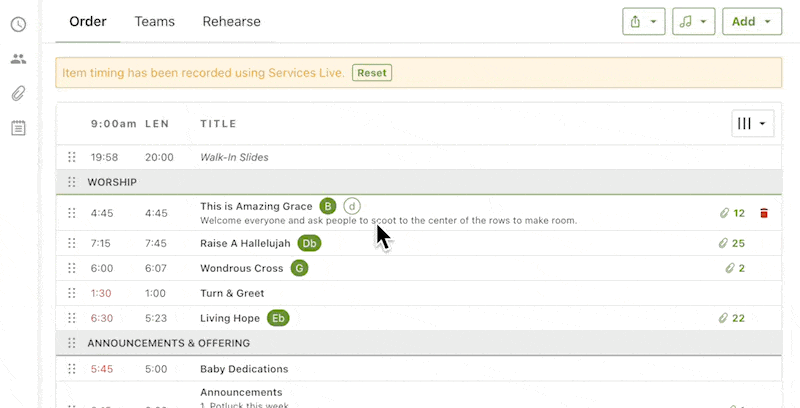Open the music note dropdown button
This screenshot has width=800, height=408.
(693, 21)
